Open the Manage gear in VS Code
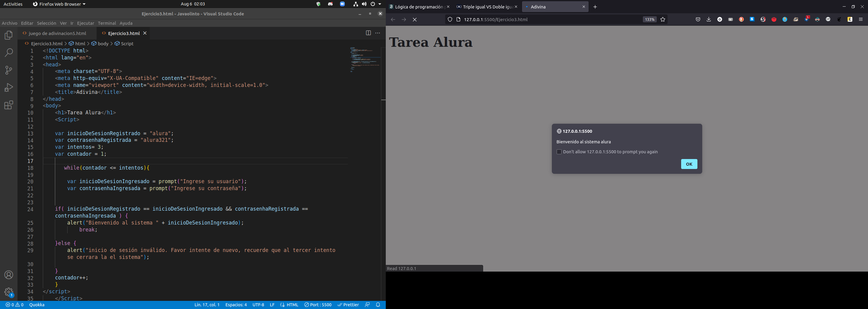The height and width of the screenshot is (309, 868). click(x=9, y=292)
